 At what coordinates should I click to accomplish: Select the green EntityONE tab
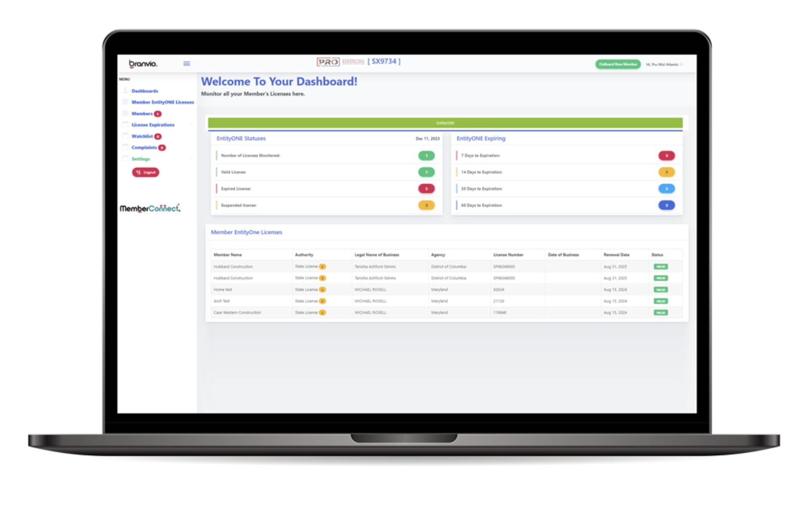[446, 122]
